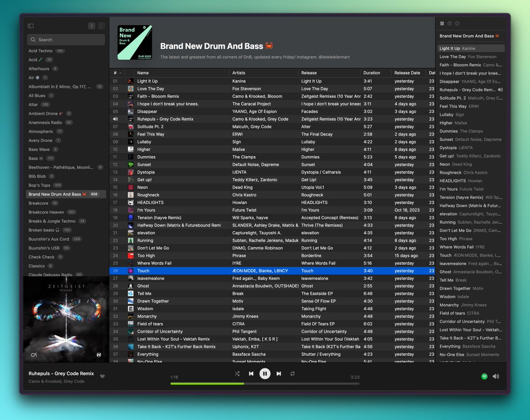Image resolution: width=530 pixels, height=420 pixels.
Task: Click the Everything track artwork icon
Action: [131, 354]
